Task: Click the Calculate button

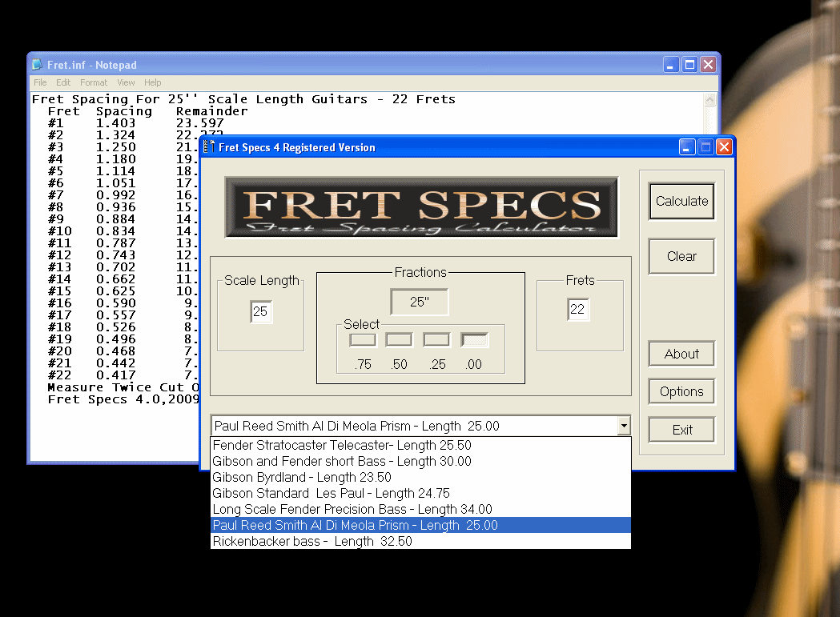Action: click(681, 202)
